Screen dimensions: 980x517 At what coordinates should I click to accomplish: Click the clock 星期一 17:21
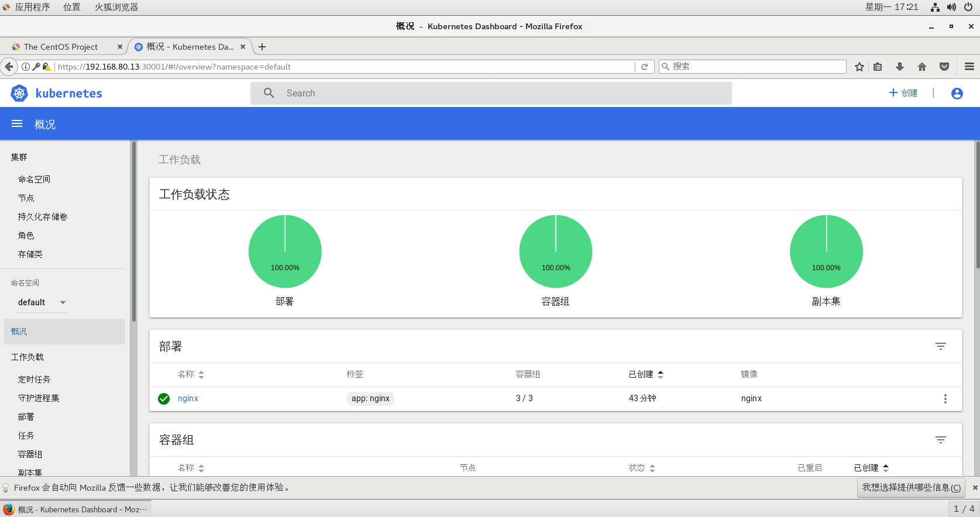(x=892, y=7)
